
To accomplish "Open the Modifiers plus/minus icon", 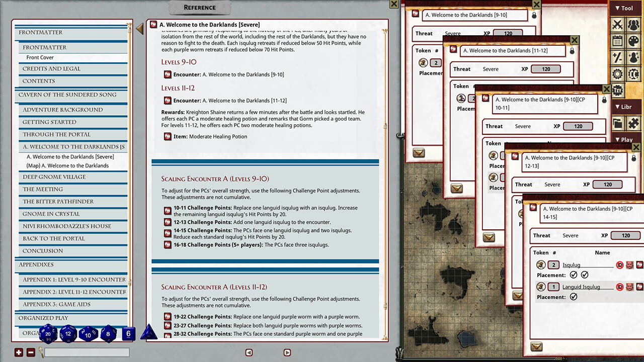I will tap(618, 58).
